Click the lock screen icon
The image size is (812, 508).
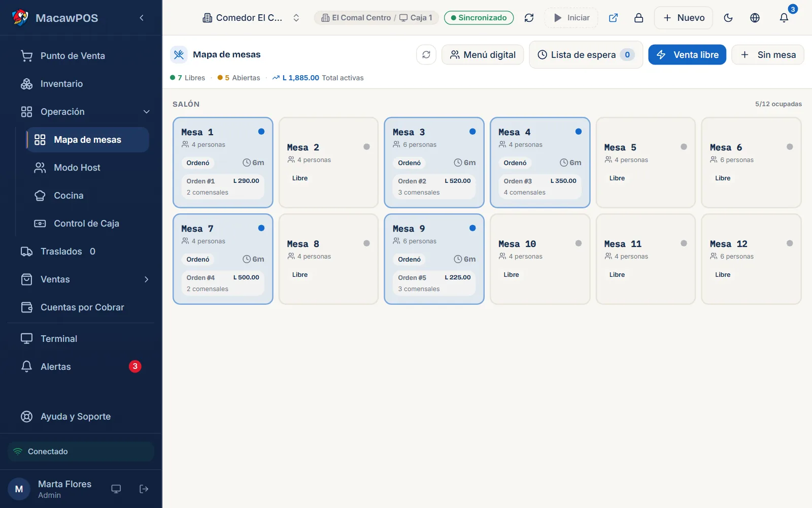click(638, 18)
